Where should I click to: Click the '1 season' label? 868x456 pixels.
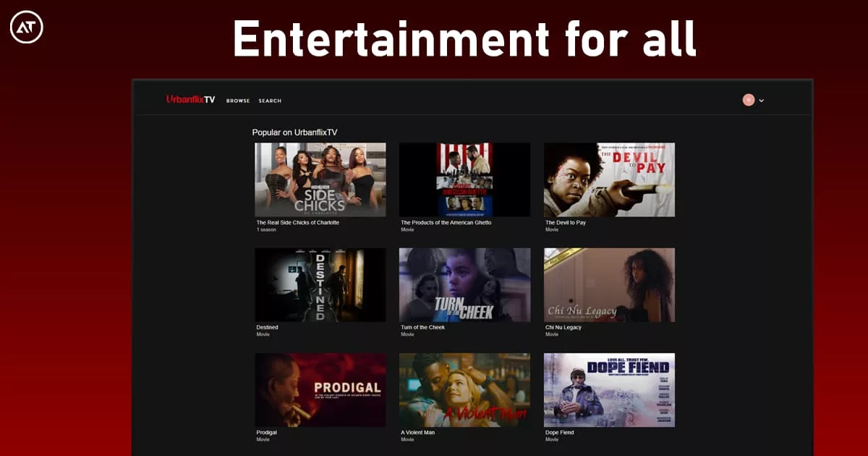click(x=266, y=229)
